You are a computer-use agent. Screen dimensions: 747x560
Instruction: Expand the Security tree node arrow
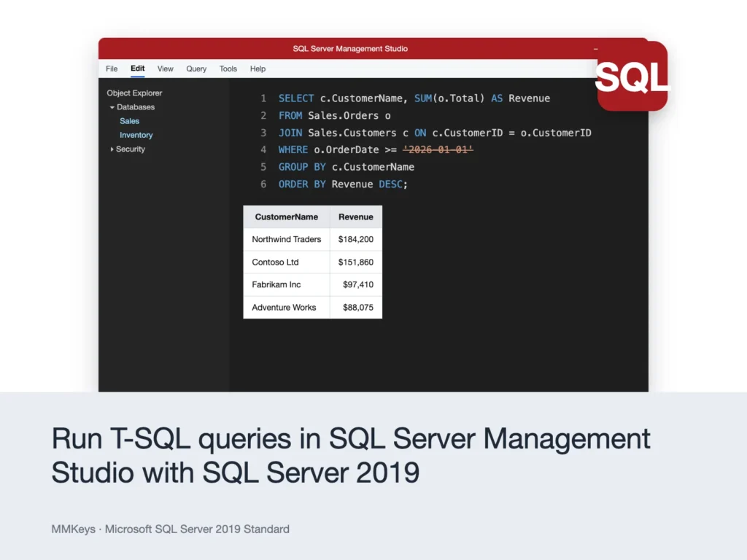point(112,149)
